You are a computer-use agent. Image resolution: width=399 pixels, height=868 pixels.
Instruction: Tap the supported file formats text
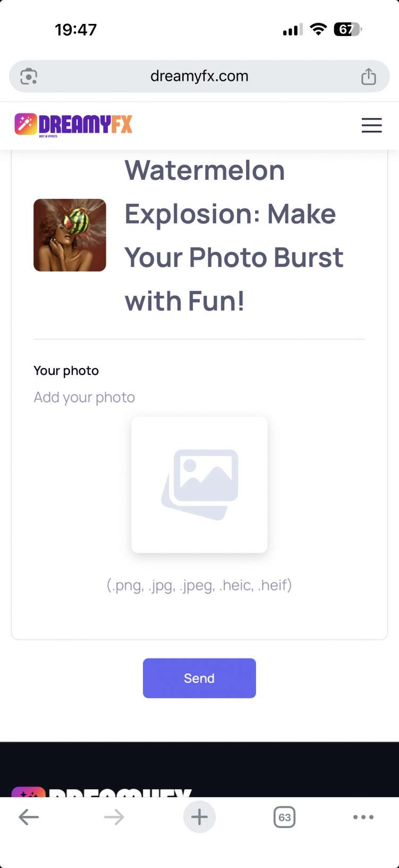(x=199, y=585)
